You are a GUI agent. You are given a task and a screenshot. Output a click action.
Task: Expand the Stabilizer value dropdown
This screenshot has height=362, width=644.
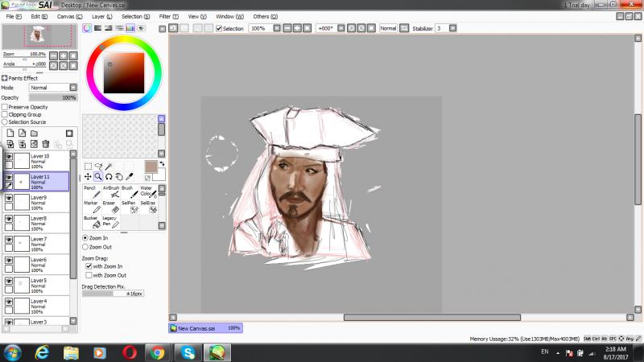tap(452, 28)
